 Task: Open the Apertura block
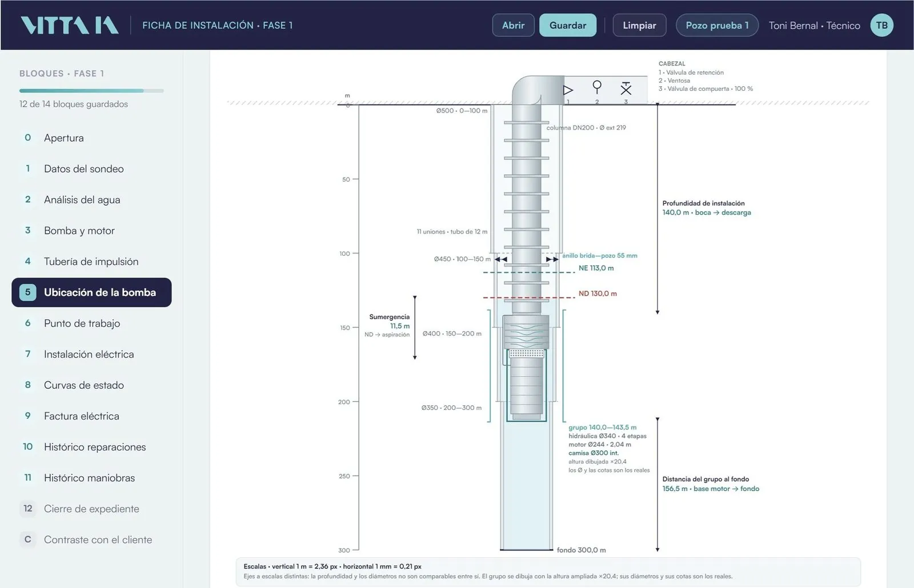91,138
